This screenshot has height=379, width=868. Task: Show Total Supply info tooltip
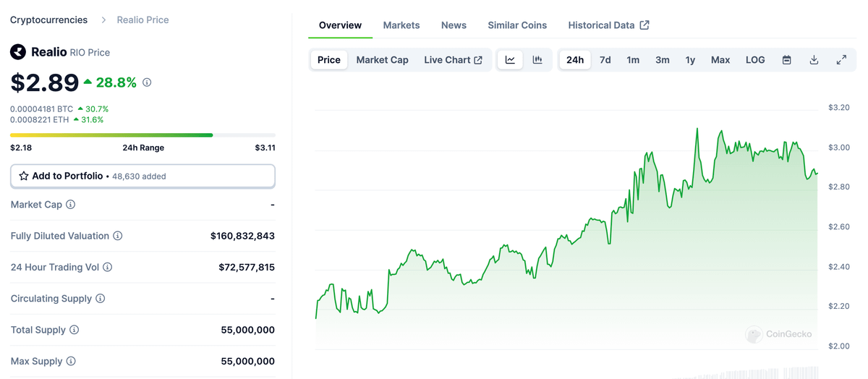[x=75, y=330]
